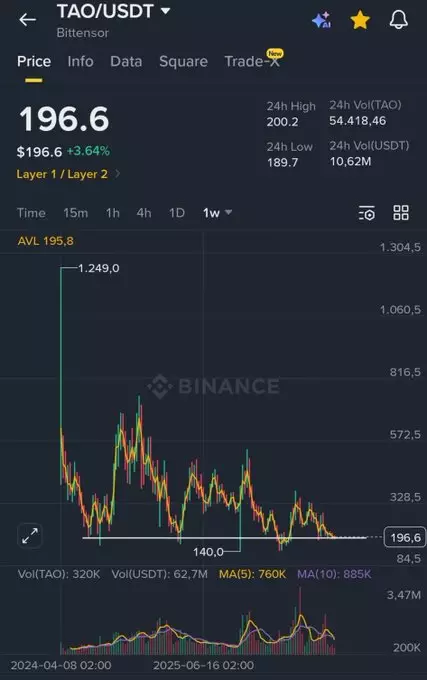Tap the back arrow icon
The width and height of the screenshot is (427, 680).
[x=27, y=20]
